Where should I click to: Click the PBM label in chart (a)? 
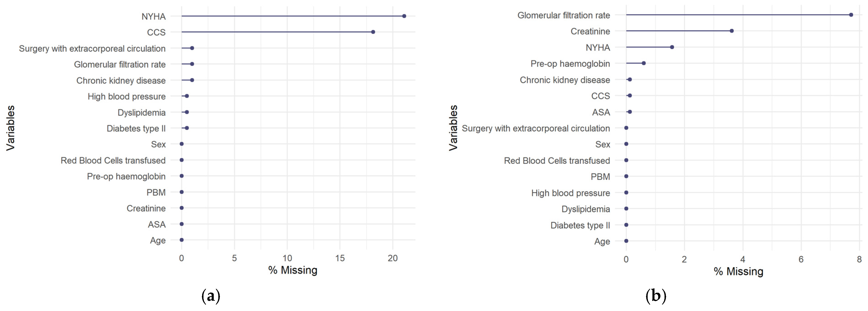point(156,193)
